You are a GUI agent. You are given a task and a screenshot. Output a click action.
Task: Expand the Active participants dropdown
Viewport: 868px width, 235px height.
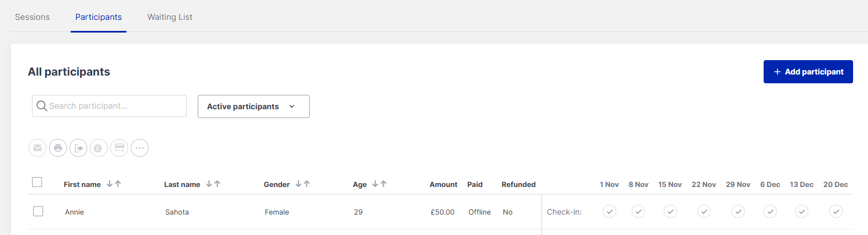pos(253,106)
